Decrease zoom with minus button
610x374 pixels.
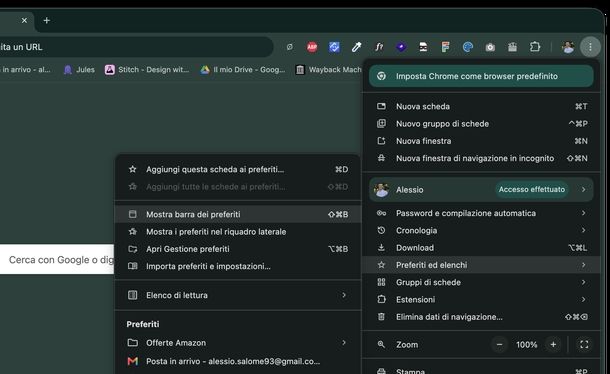tap(500, 344)
